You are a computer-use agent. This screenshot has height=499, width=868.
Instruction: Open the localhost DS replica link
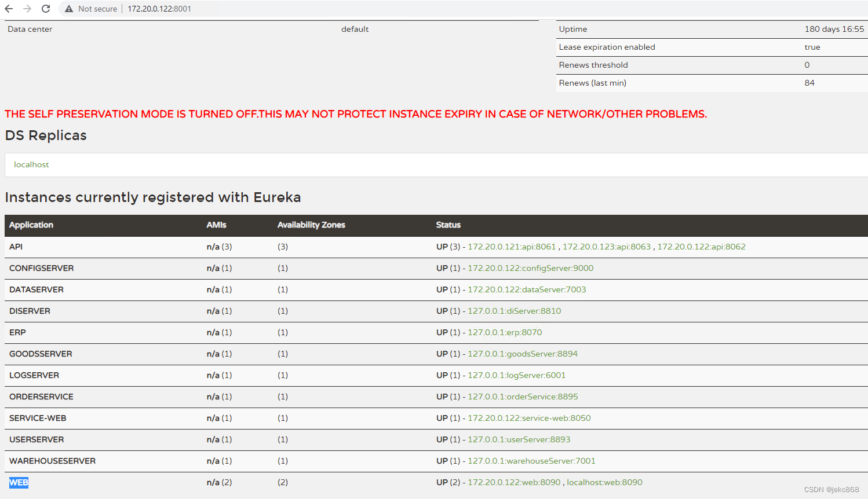pyautogui.click(x=31, y=164)
